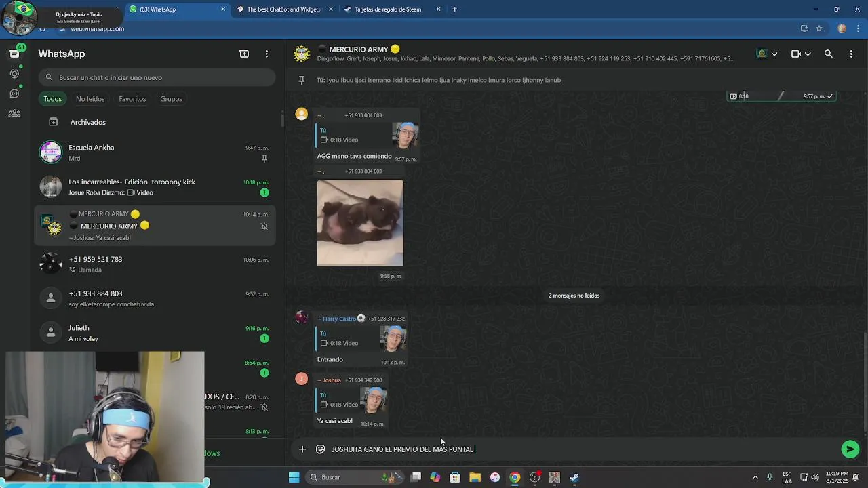This screenshot has width=868, height=488.
Task: Open Chrome menu three dots
Action: click(x=856, y=28)
